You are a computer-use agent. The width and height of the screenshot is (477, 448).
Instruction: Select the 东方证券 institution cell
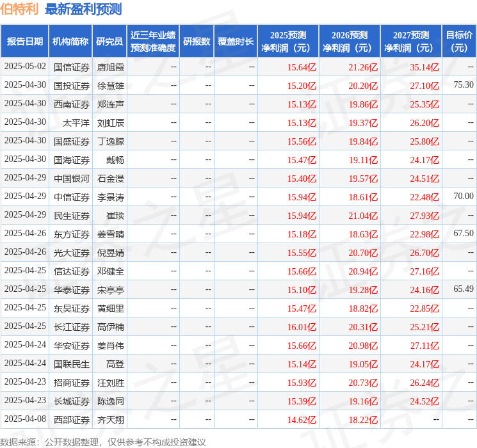72,234
